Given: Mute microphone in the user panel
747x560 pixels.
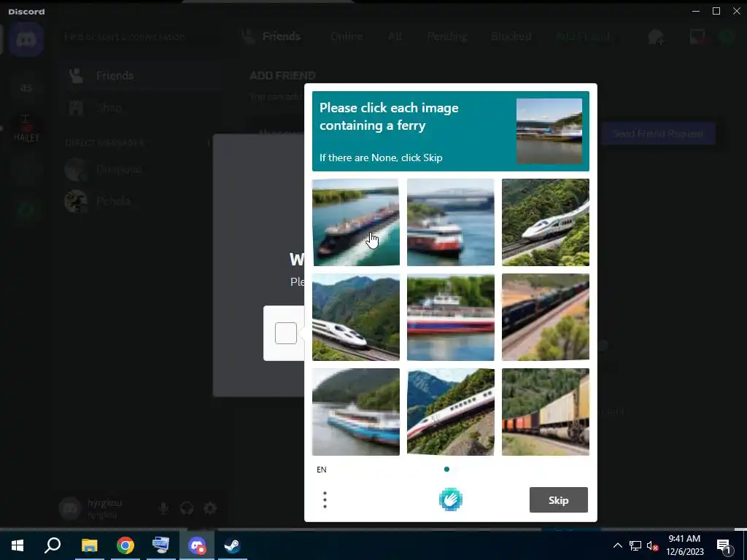Looking at the screenshot, I should 163,508.
